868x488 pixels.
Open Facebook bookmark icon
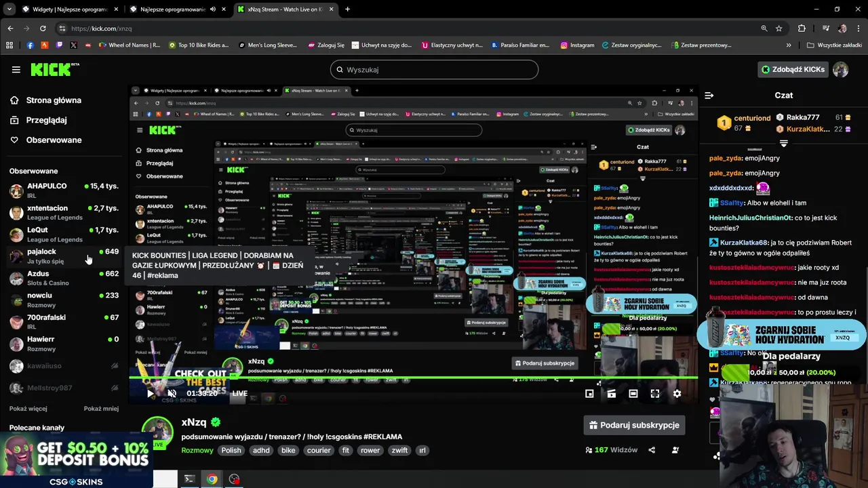click(x=30, y=45)
